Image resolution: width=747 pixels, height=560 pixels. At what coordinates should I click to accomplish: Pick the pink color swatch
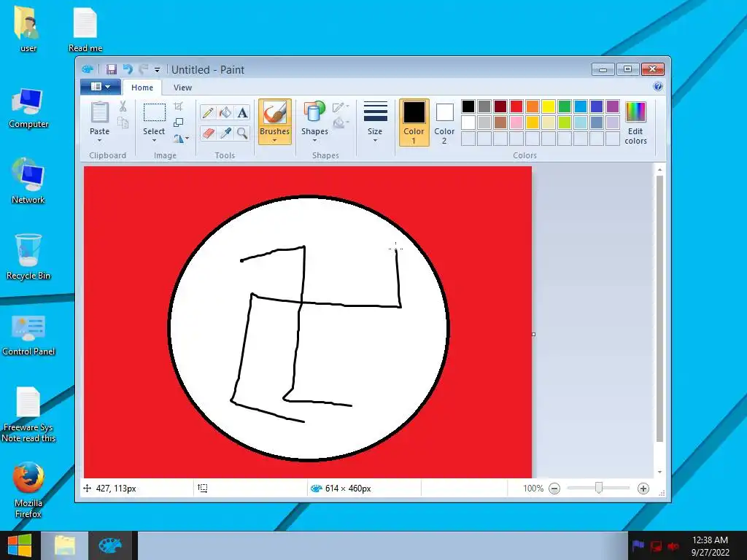point(516,122)
